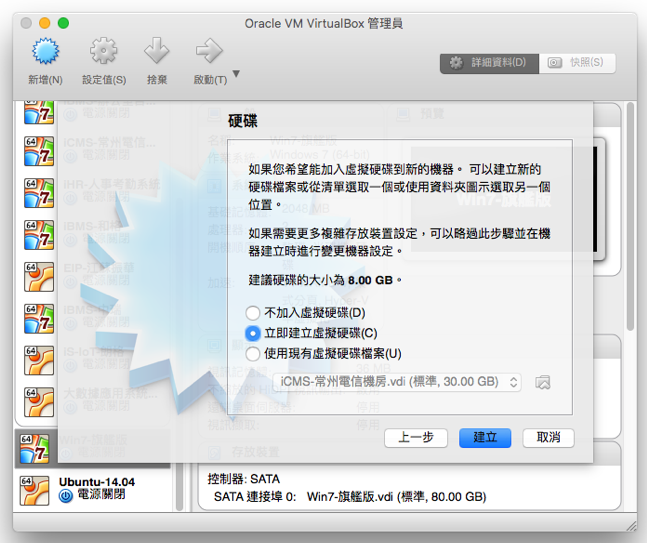Image resolution: width=647 pixels, height=543 pixels.
Task: Click the iCMS-常州電信 VM Windows 7 icon
Action: [39, 151]
